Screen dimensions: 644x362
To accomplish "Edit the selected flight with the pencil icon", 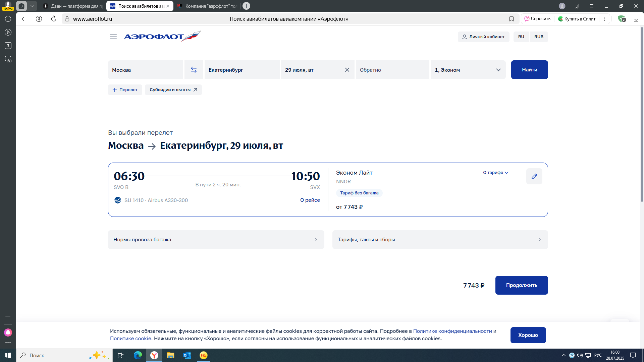I will (x=534, y=176).
